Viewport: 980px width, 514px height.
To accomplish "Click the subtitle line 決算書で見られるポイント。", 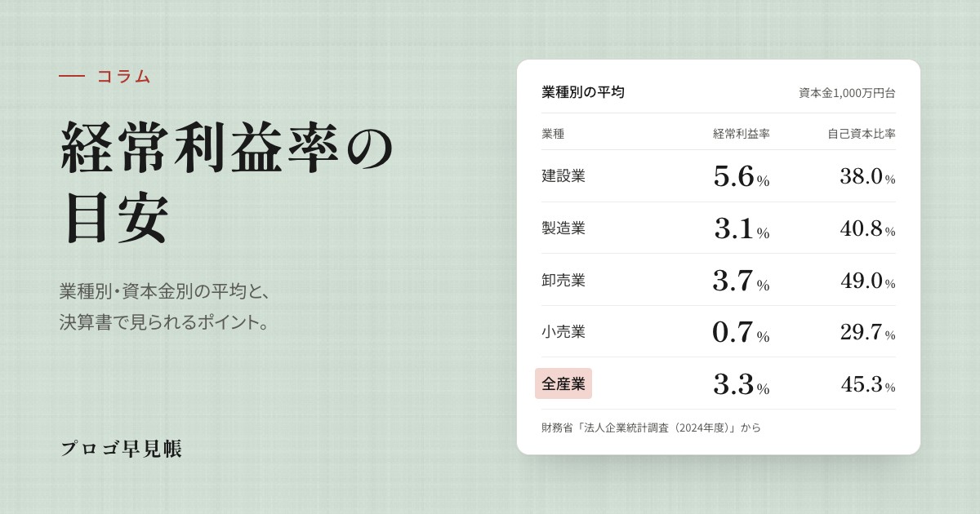I will (165, 322).
